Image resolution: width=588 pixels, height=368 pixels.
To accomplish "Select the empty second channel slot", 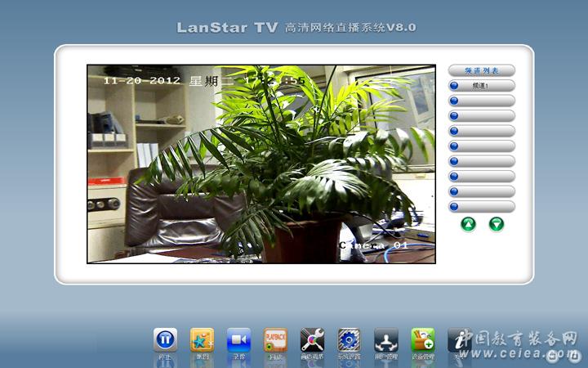I will [x=482, y=101].
